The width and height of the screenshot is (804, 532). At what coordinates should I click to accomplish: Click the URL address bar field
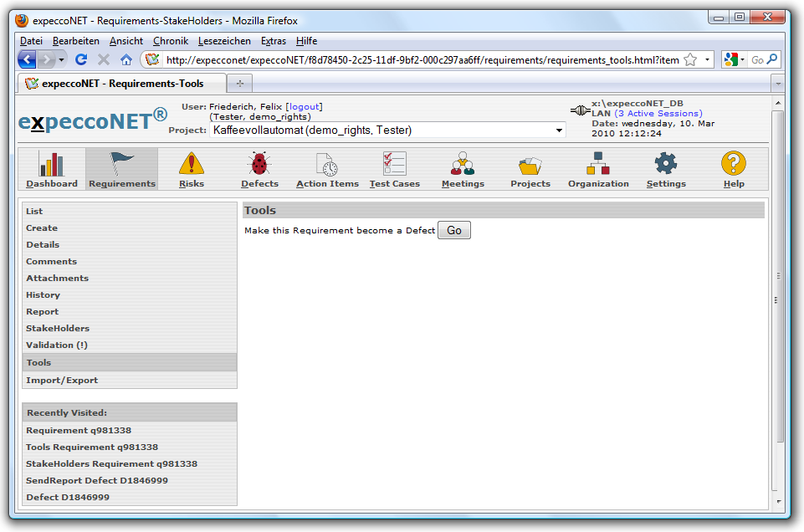coord(418,59)
